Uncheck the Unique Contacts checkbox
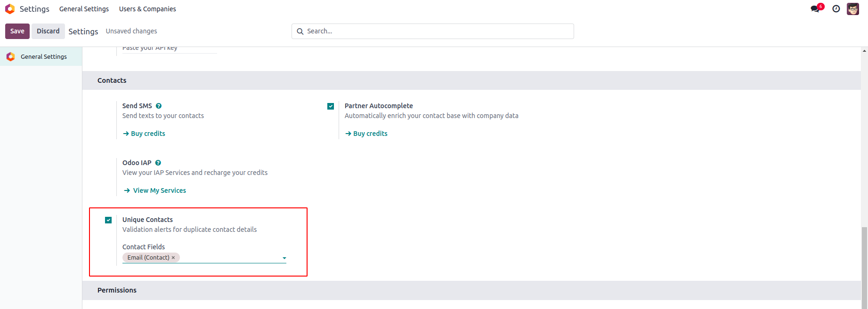Screen dimensions: 868x309 pyautogui.click(x=108, y=220)
